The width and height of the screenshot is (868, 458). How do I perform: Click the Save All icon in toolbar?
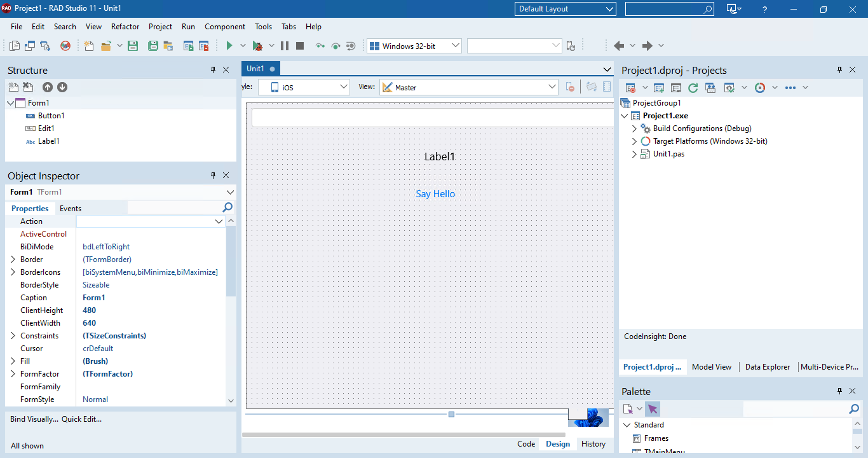click(x=153, y=46)
